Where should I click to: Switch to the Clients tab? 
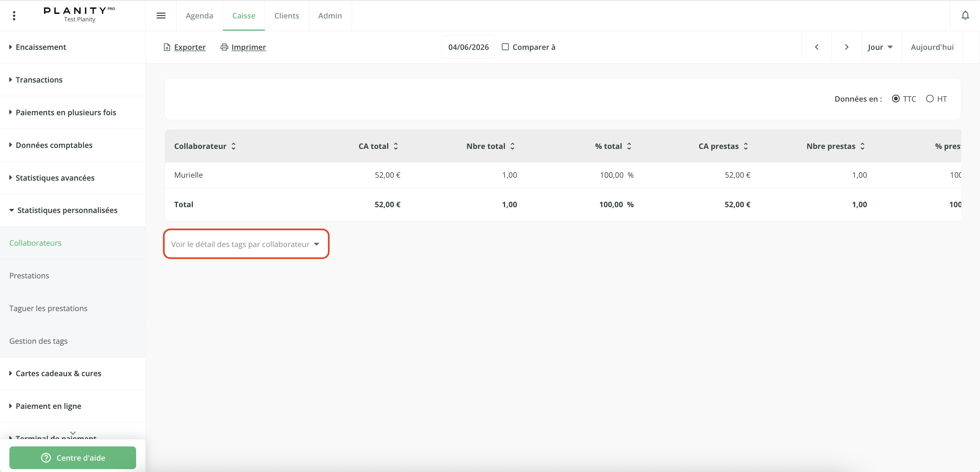tap(287, 16)
